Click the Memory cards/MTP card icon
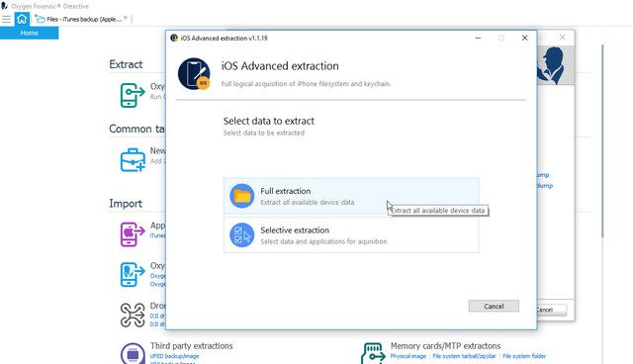 [x=373, y=353]
